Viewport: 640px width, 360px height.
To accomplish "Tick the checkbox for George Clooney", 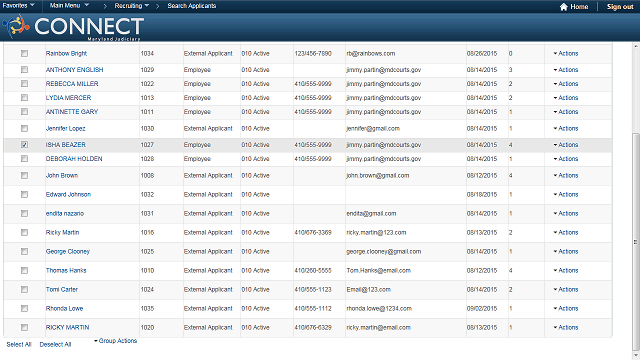I will 24,252.
